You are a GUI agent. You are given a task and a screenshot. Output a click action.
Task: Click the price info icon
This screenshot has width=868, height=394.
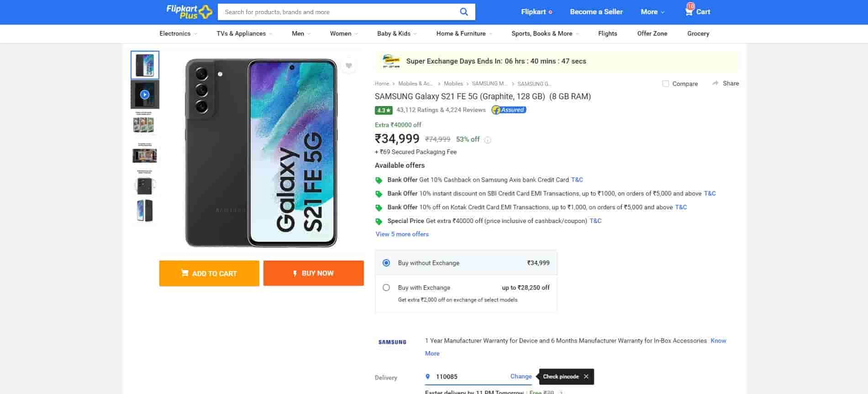(x=488, y=140)
